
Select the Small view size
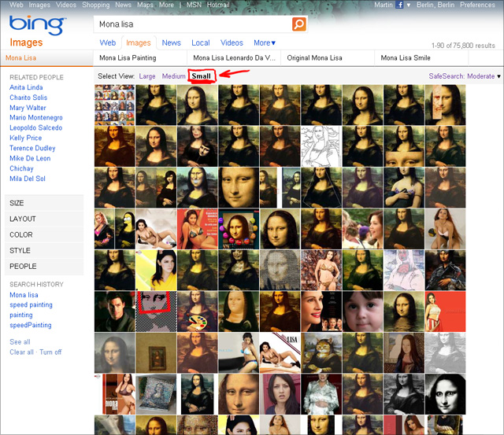[202, 76]
